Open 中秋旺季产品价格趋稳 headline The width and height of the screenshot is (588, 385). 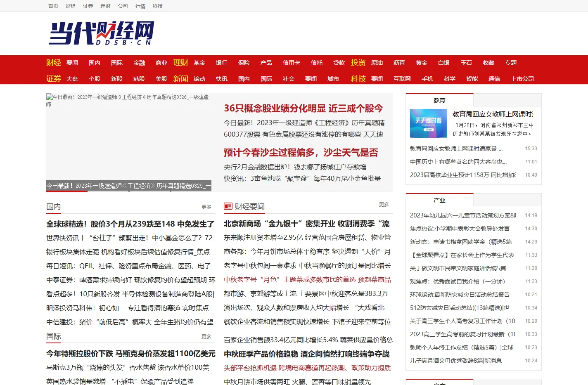(307, 354)
